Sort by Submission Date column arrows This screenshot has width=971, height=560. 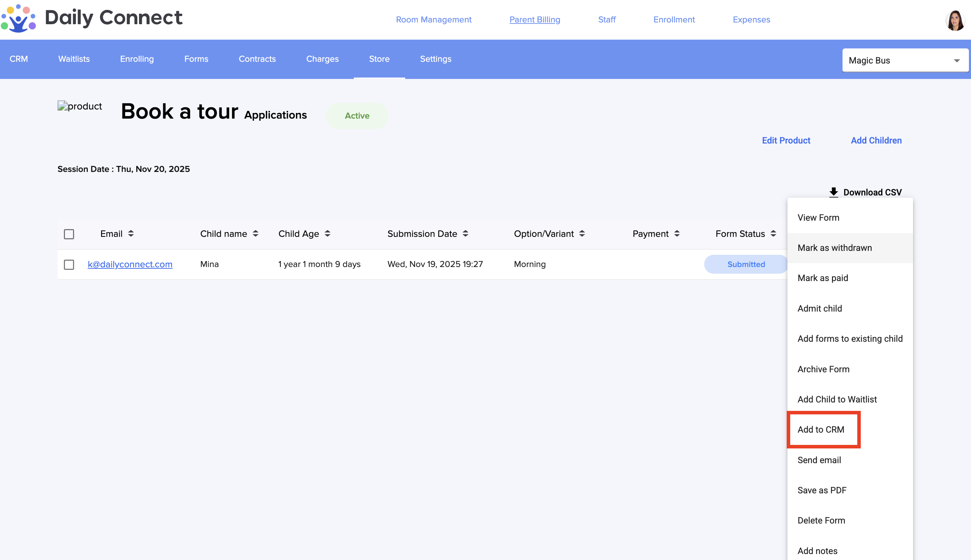coord(465,233)
